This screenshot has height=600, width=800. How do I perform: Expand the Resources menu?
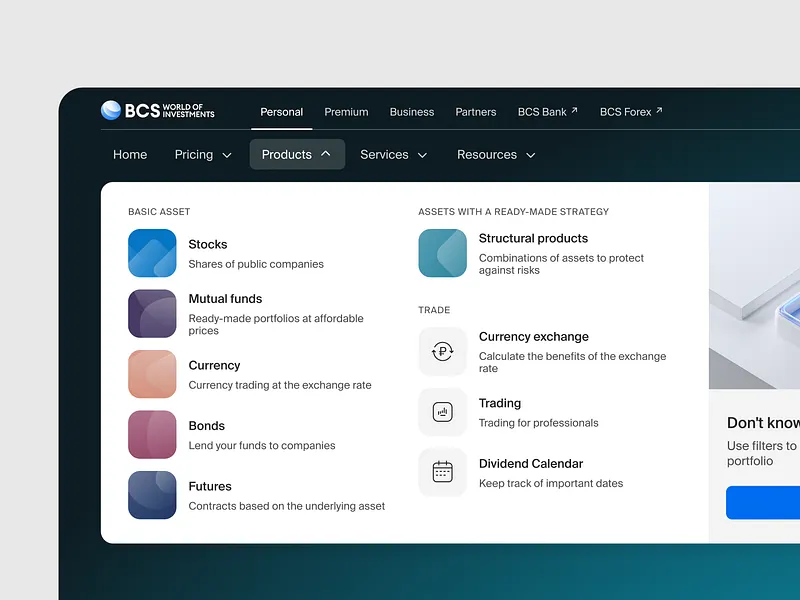pos(497,154)
